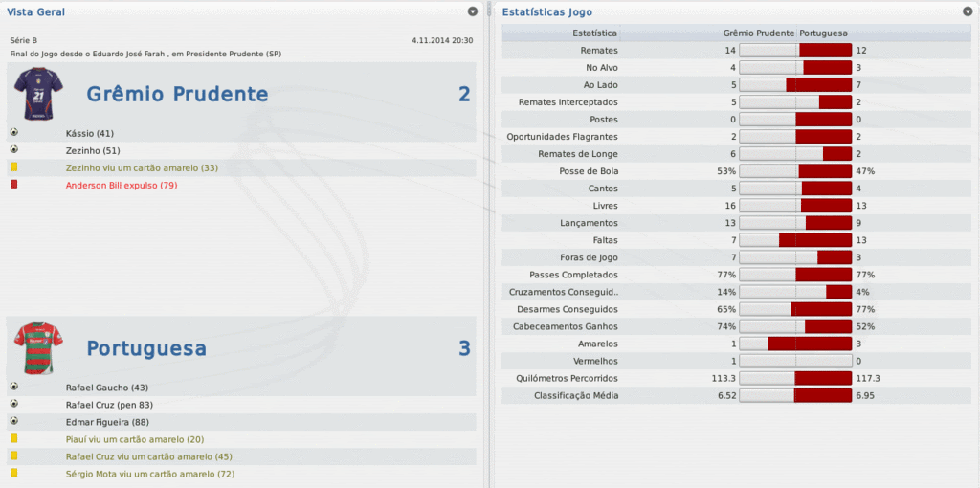Viewport: 980px width, 488px height.
Task: Click the goal ball icon beside Edmar Figueira
Action: [14, 422]
